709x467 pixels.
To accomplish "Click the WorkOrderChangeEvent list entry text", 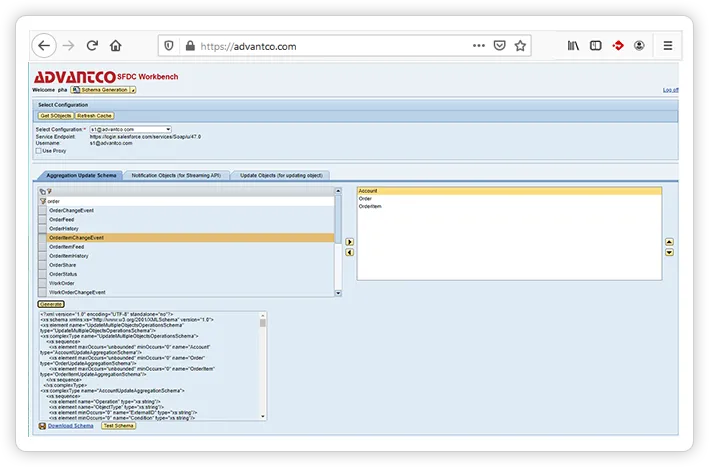I will pos(77,292).
